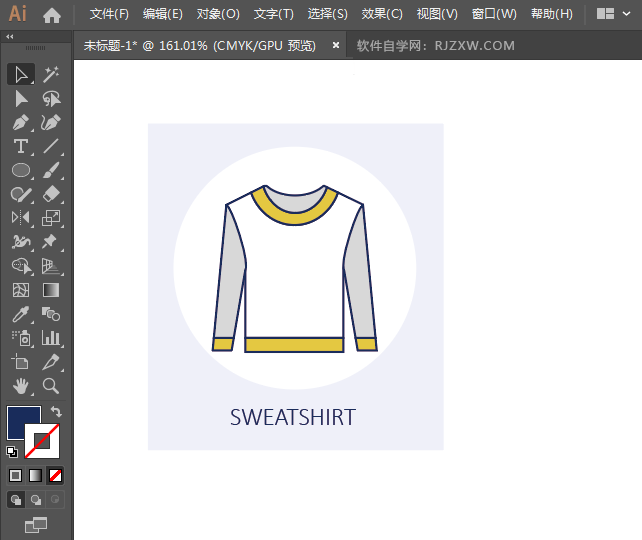
Task: Open the arrange documents workspace dropdown
Action: coord(612,14)
